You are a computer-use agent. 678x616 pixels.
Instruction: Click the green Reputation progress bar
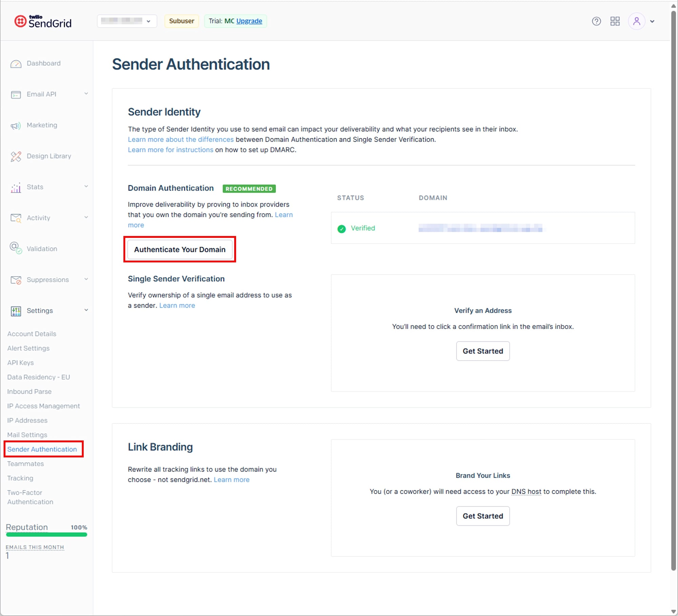tap(46, 536)
